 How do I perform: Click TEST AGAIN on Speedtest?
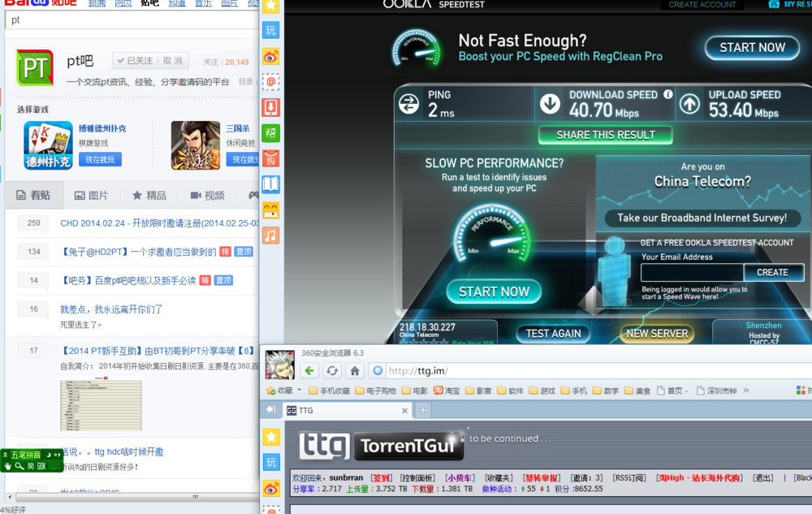point(553,334)
